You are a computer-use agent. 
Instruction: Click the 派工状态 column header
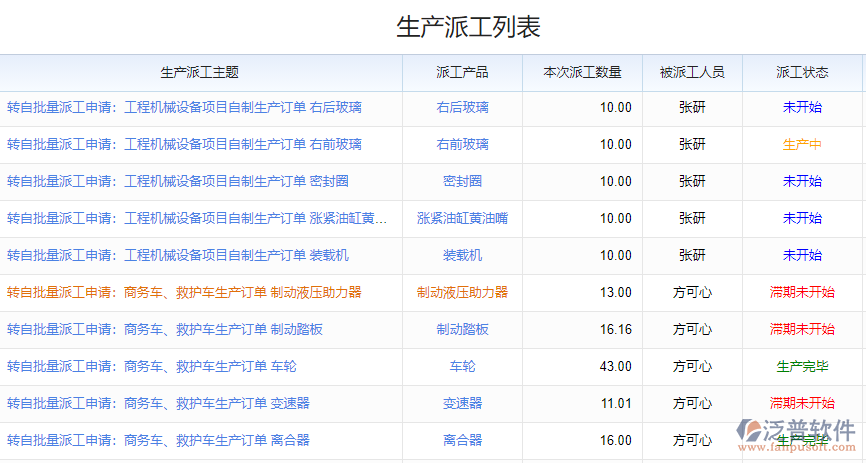[802, 72]
